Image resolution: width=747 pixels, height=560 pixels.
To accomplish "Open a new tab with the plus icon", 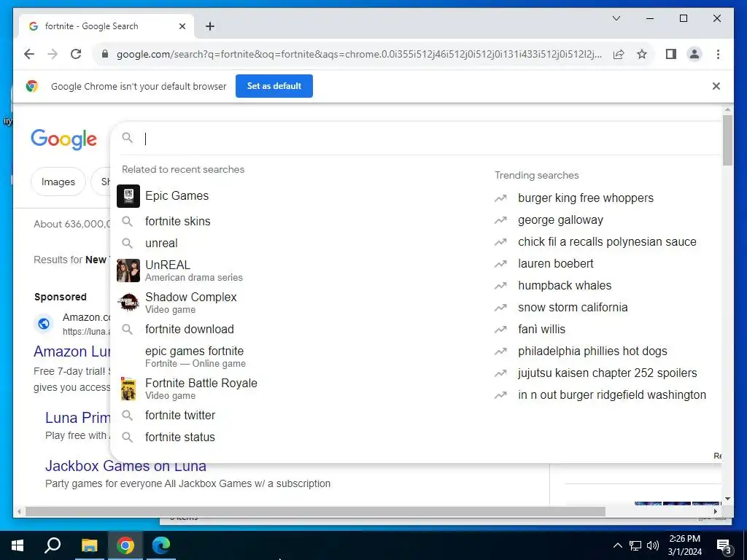I will pos(210,26).
